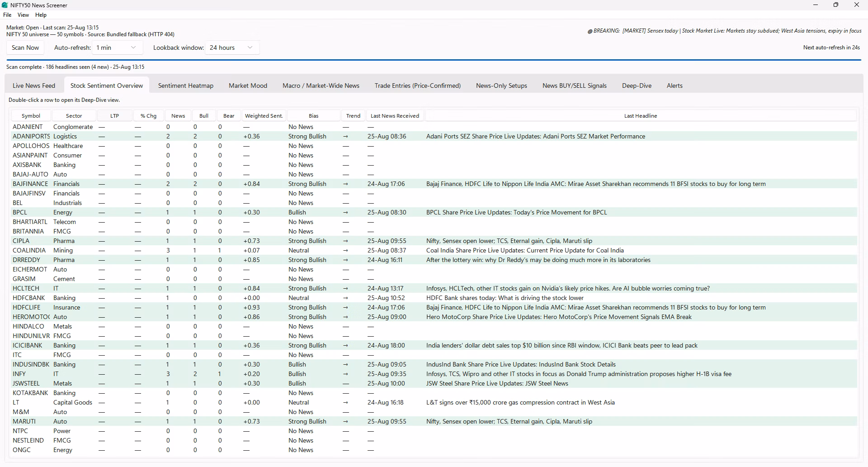
Task: Select the COALINDIA symbol cell
Action: coord(29,250)
